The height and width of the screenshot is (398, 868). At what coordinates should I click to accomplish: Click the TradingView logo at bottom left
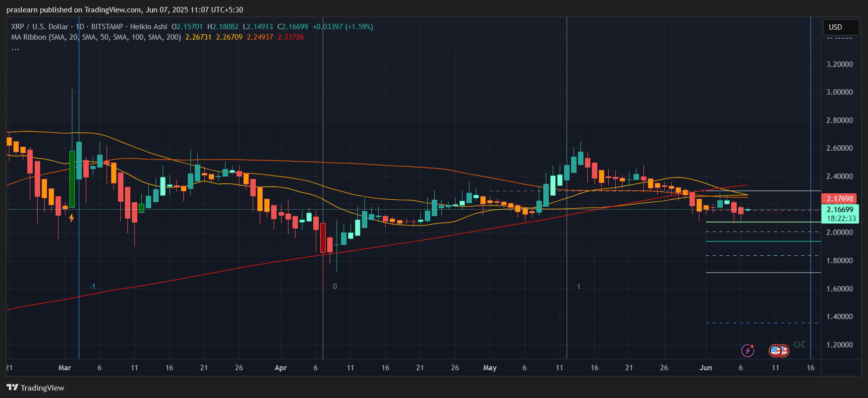point(35,388)
